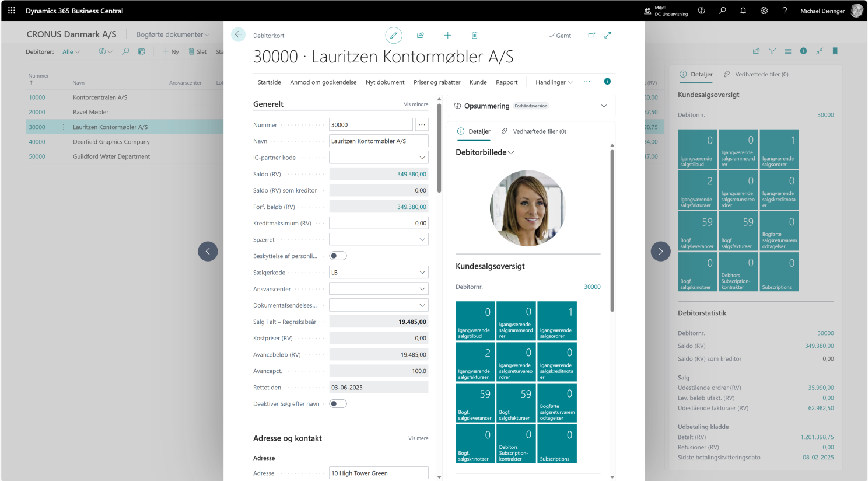Viewport: 868px width, 481px height.
Task: Click the Saldo (RV) amount 349.380,00
Action: tap(411, 174)
